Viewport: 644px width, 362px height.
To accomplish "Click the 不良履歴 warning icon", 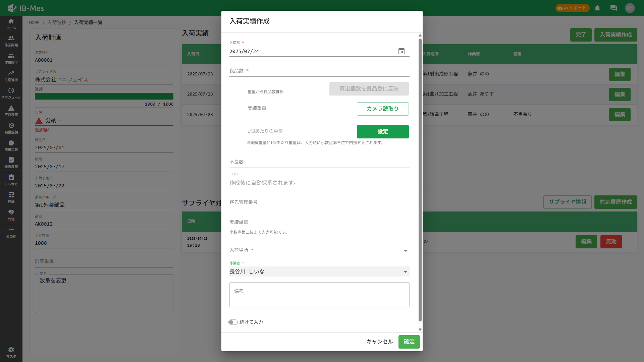I will click(11, 111).
